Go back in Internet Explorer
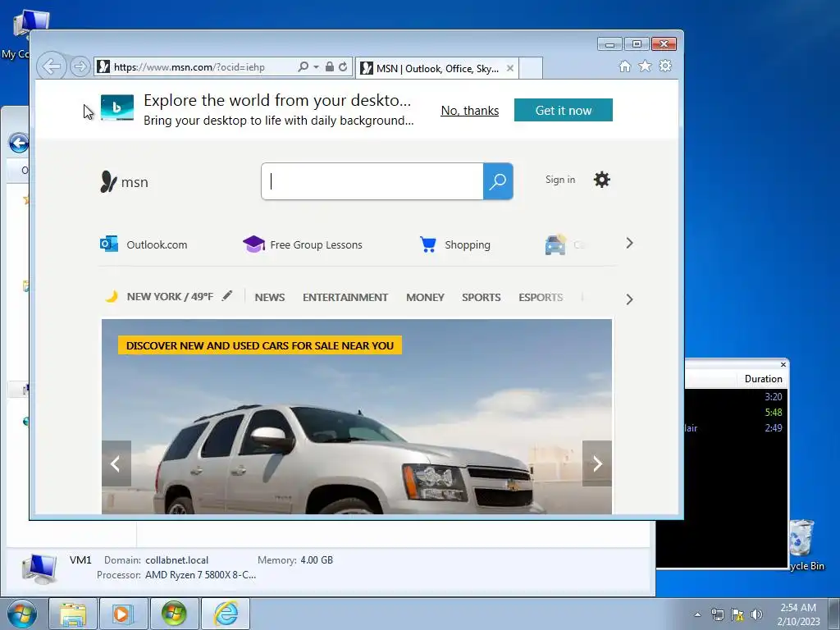The width and height of the screenshot is (840, 630). tap(52, 66)
